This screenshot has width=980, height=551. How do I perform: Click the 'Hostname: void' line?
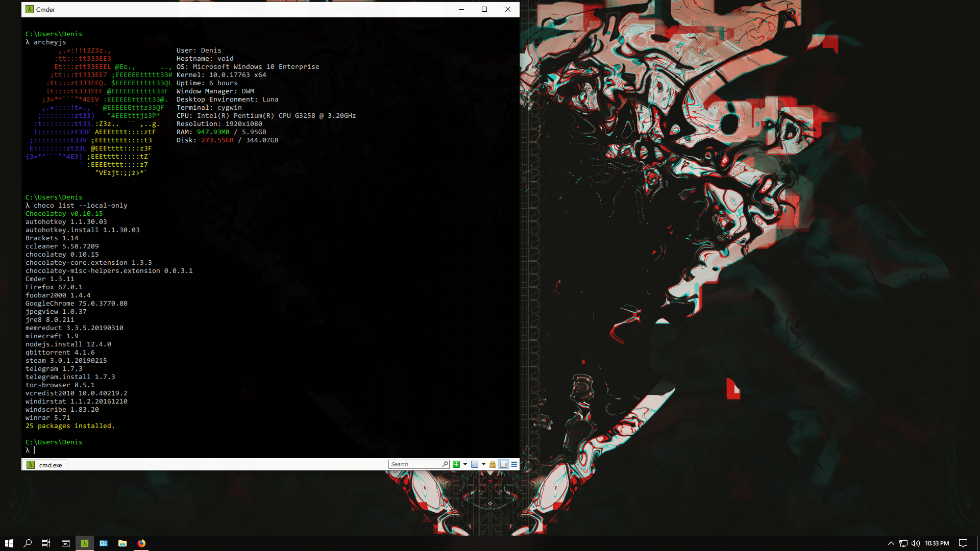pos(205,59)
